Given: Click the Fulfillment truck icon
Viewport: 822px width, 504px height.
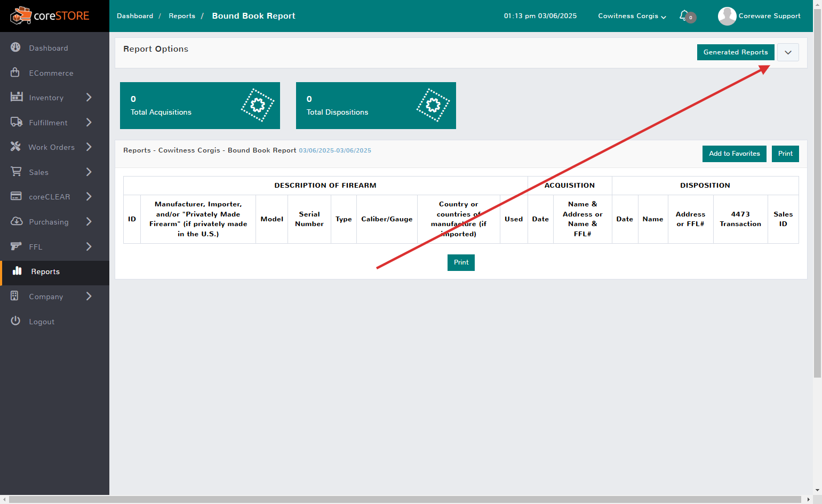Looking at the screenshot, I should pyautogui.click(x=17, y=122).
